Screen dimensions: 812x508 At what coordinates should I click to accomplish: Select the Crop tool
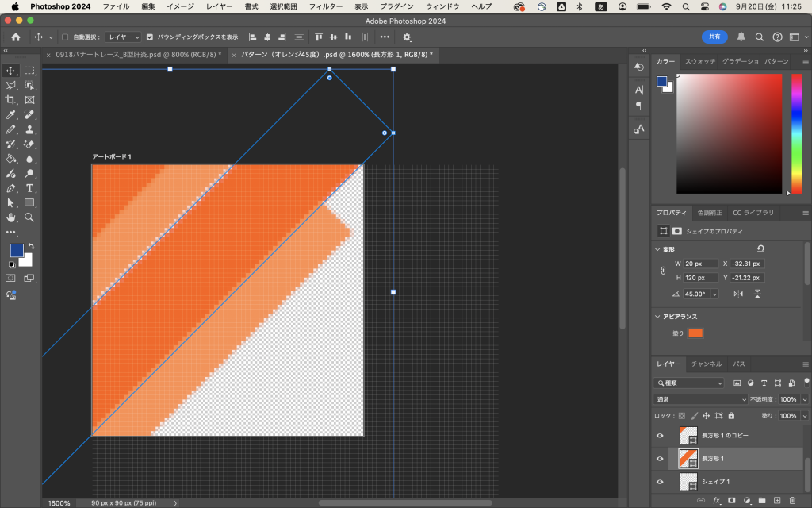11,100
